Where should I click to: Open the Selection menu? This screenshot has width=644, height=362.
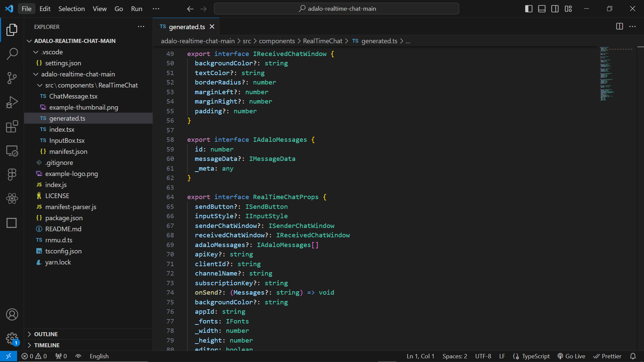point(71,9)
